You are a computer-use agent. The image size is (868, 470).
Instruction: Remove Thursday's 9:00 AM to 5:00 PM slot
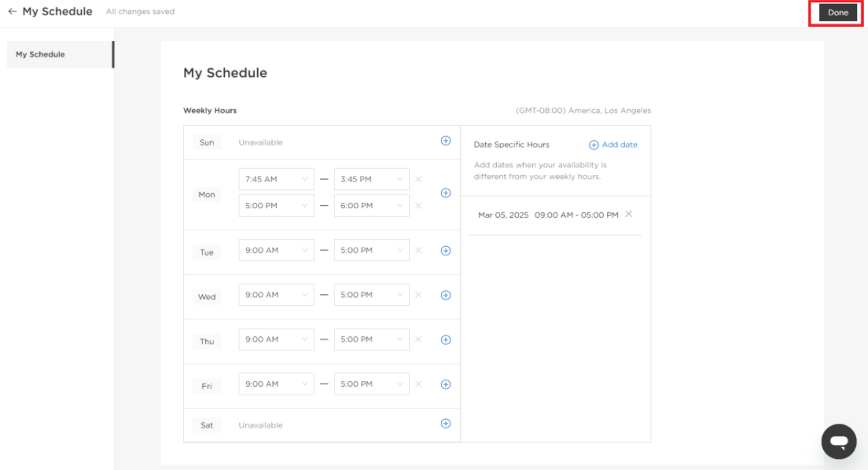coord(418,340)
